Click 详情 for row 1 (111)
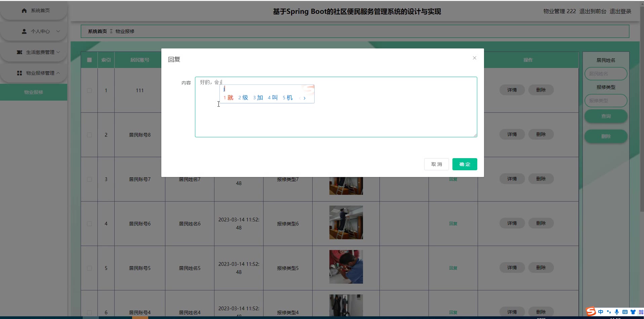Image resolution: width=644 pixels, height=319 pixels. pos(512,90)
